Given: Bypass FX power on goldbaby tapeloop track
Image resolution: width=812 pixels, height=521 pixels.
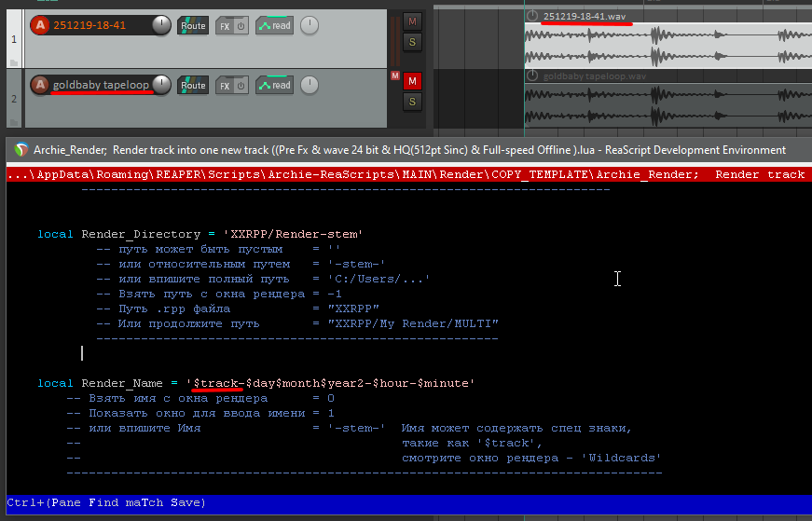Looking at the screenshot, I should tap(241, 86).
